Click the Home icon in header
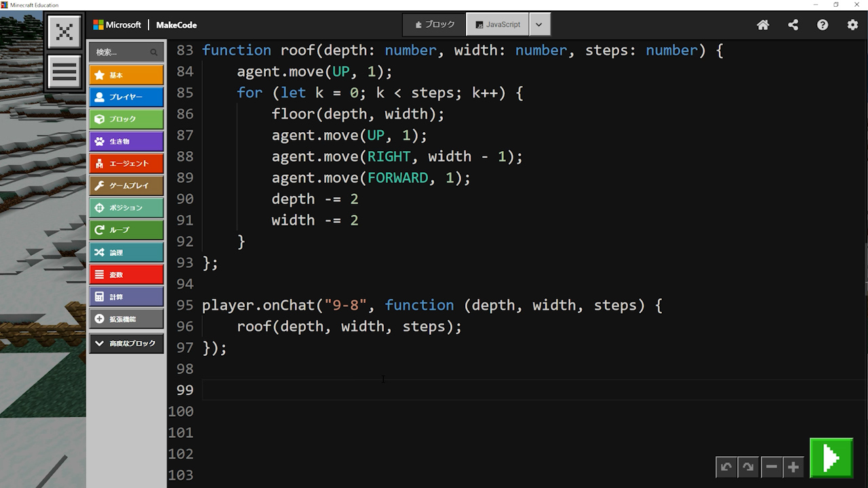Image resolution: width=868 pixels, height=488 pixels. [763, 25]
